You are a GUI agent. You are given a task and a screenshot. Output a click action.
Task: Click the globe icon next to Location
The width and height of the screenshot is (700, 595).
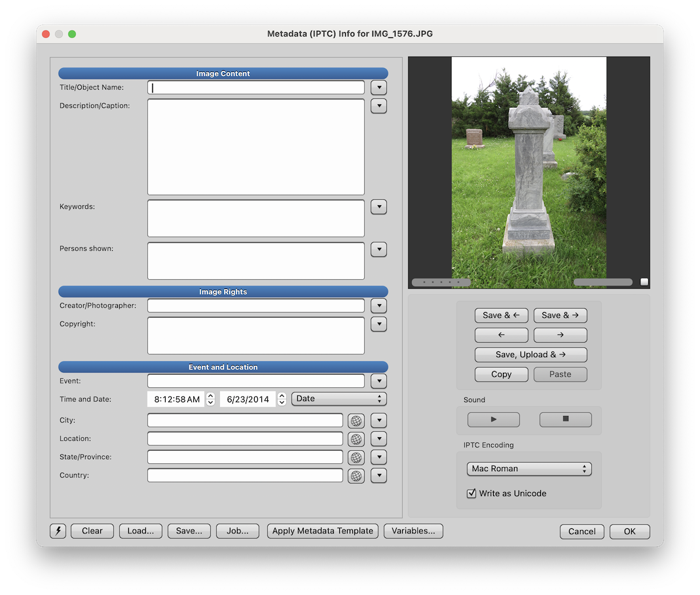point(356,439)
